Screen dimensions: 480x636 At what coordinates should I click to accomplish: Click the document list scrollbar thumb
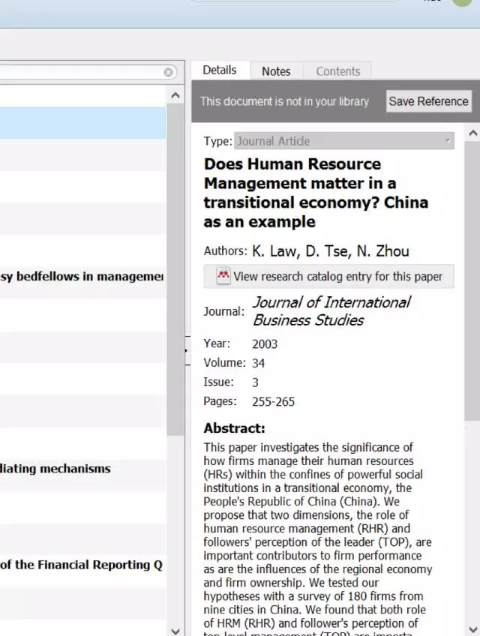(175, 269)
